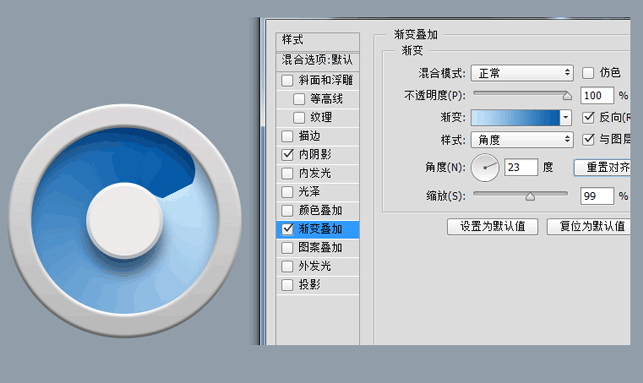Enable the 内发光 checkbox

287,173
